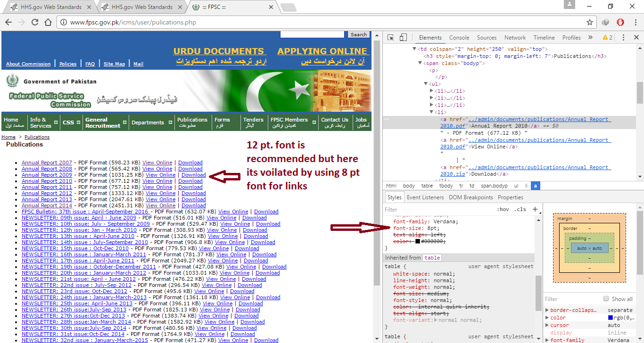Toggle the :hov element state control
644x343 pixels.
[504, 209]
